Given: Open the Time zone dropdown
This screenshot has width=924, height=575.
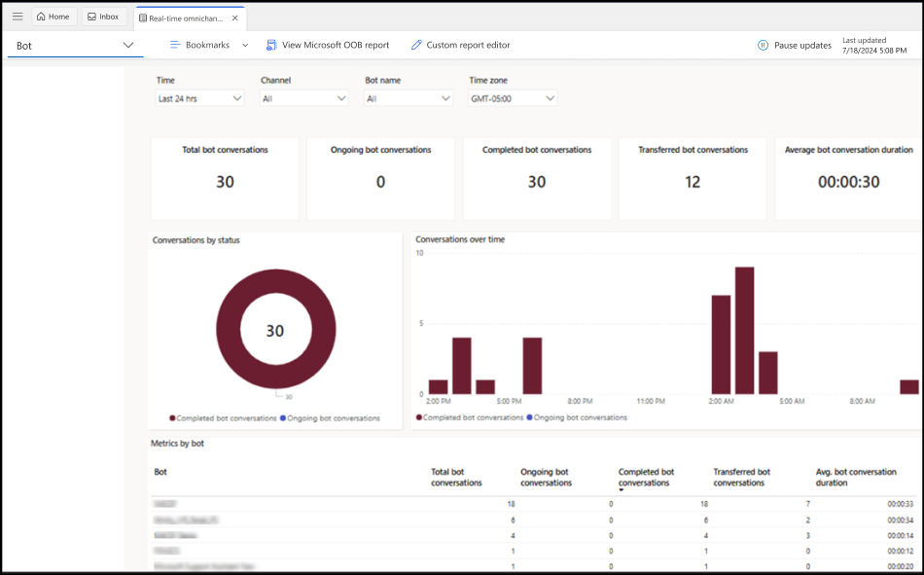Looking at the screenshot, I should point(513,98).
